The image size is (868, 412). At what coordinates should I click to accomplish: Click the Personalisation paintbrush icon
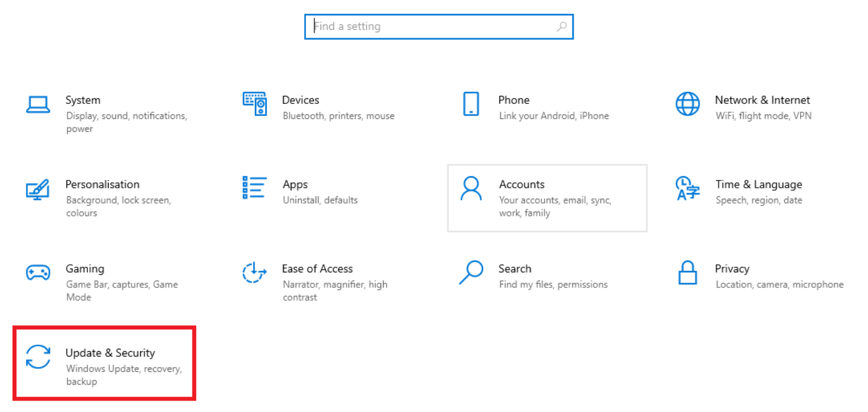coord(38,188)
